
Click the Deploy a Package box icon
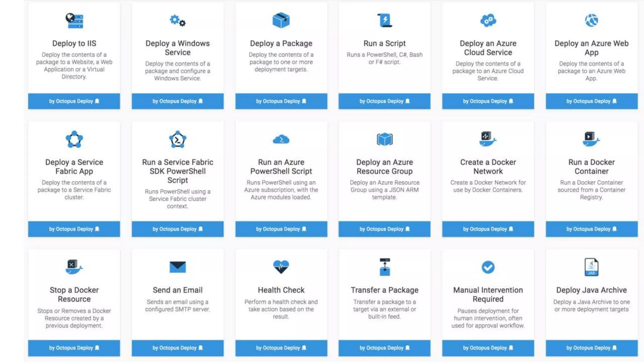281,21
